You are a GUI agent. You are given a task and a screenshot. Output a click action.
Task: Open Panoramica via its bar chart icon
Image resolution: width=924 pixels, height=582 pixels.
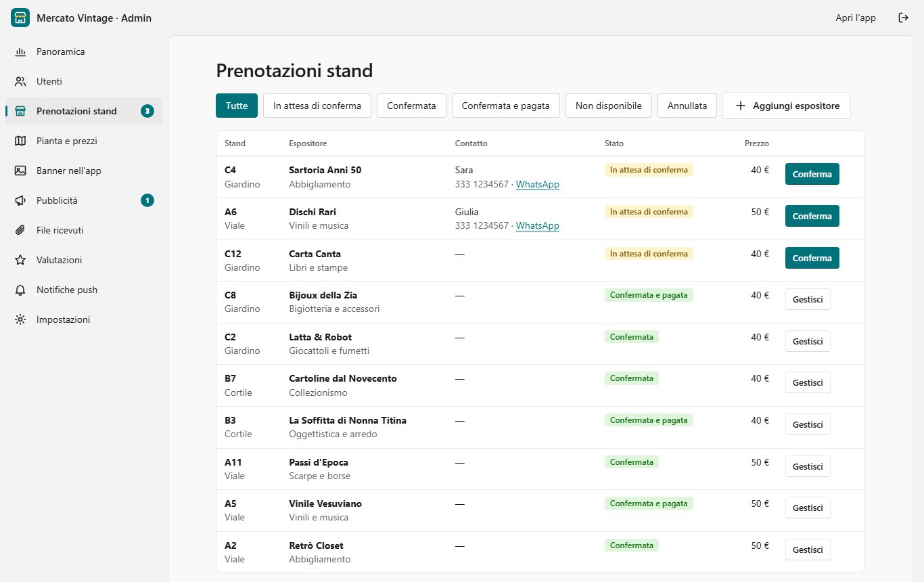coord(20,51)
